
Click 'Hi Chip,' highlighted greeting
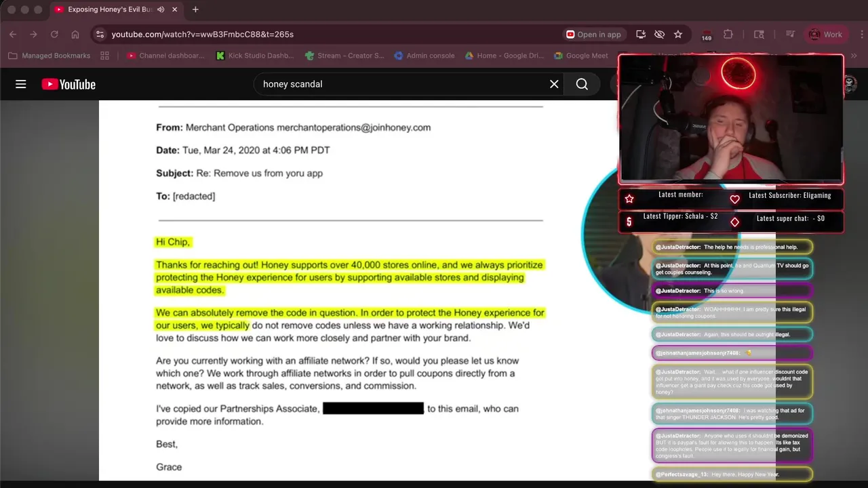pyautogui.click(x=174, y=242)
